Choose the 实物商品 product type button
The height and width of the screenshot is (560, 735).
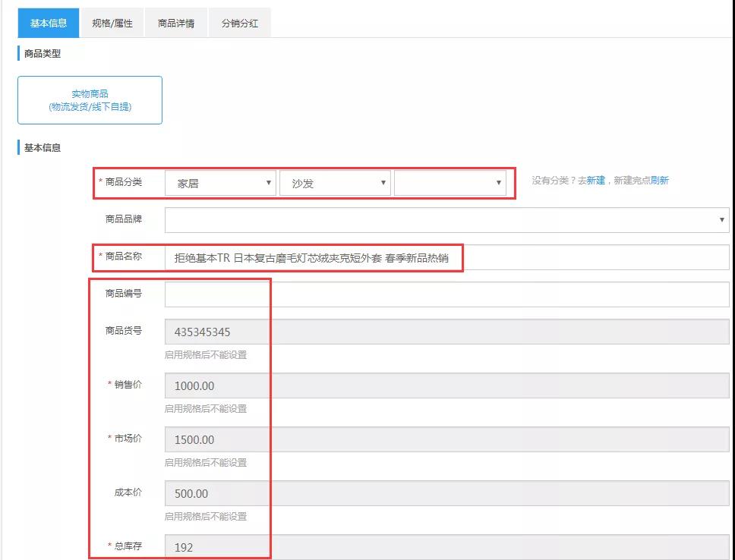click(x=90, y=100)
